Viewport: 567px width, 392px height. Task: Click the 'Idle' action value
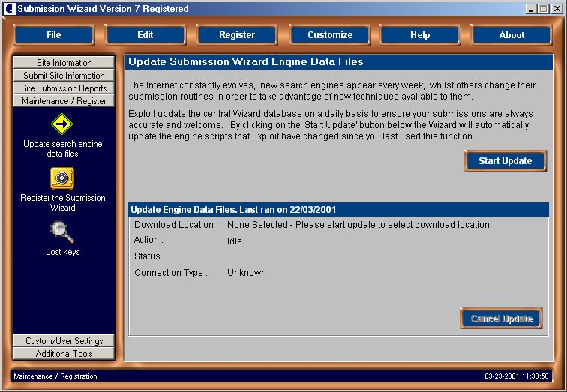[234, 241]
